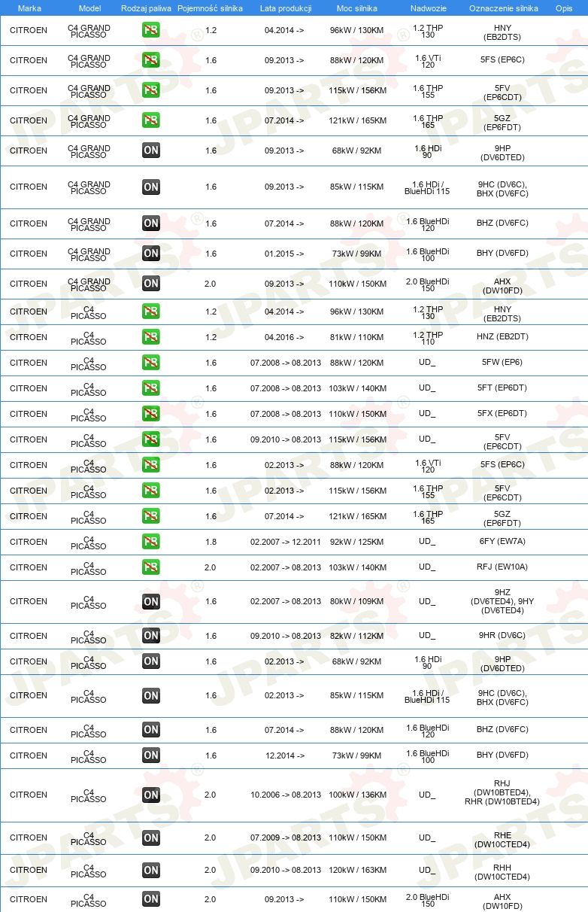
Task: Click the body label 1.2 THP 110
Action: click(428, 338)
